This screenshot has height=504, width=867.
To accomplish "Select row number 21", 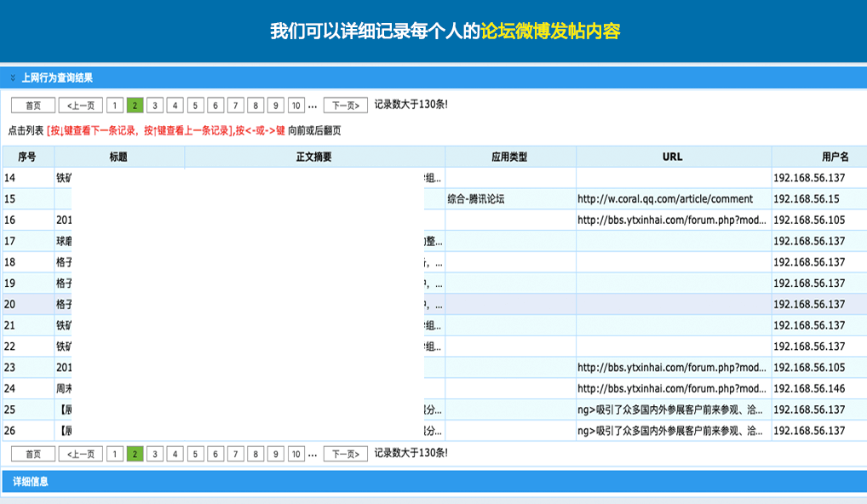I will click(x=10, y=325).
